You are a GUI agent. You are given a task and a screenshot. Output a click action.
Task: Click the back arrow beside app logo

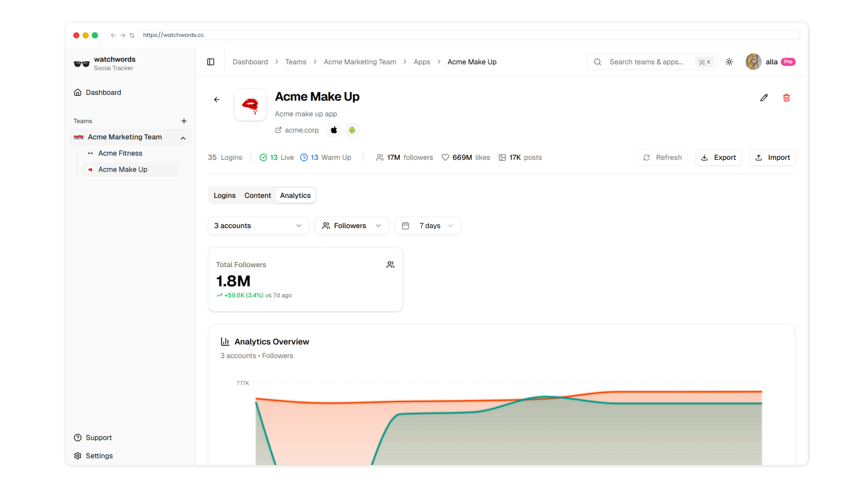coord(217,99)
